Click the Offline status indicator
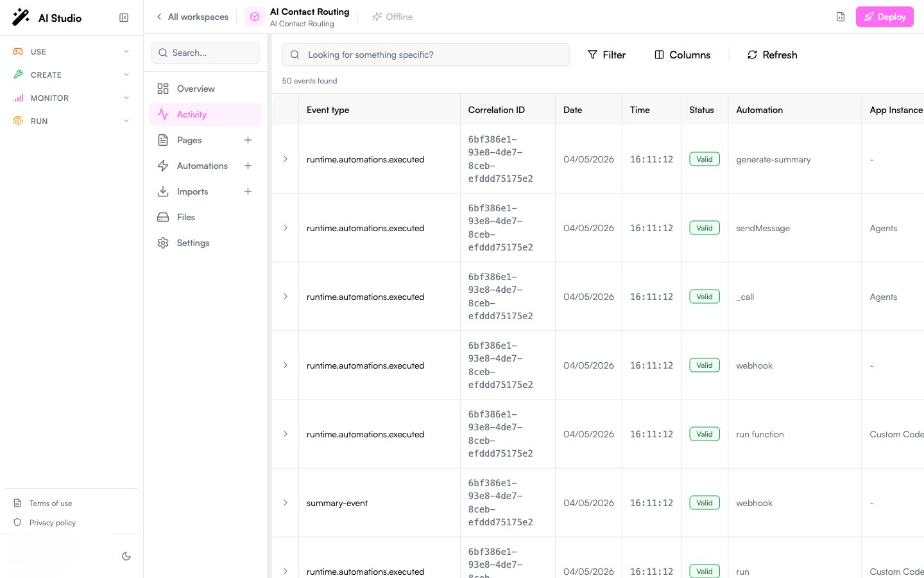Image resolution: width=924 pixels, height=578 pixels. point(392,17)
